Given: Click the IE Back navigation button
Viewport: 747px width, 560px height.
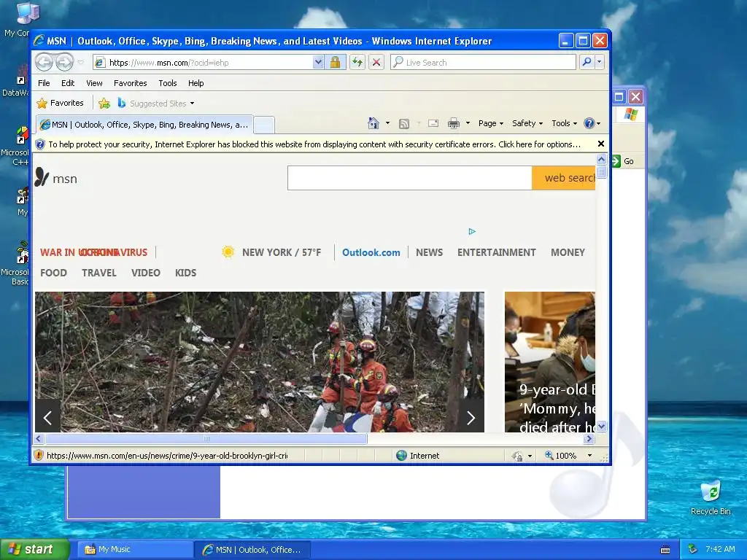Looking at the screenshot, I should pos(44,63).
